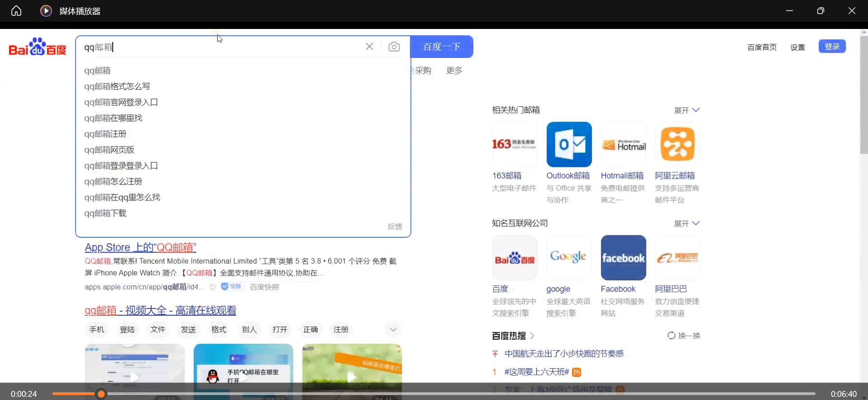Open hot search #这周要上六天班#
This screenshot has height=400, width=868.
(x=537, y=372)
